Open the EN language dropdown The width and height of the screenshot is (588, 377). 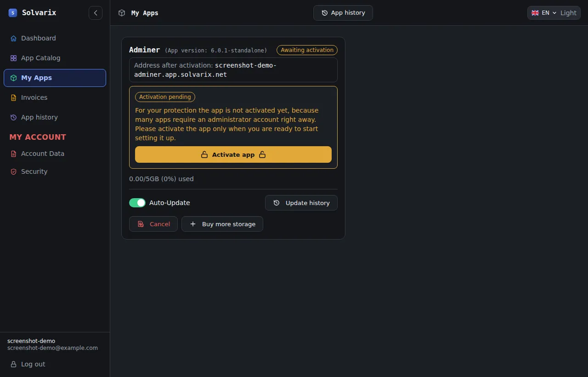point(544,13)
